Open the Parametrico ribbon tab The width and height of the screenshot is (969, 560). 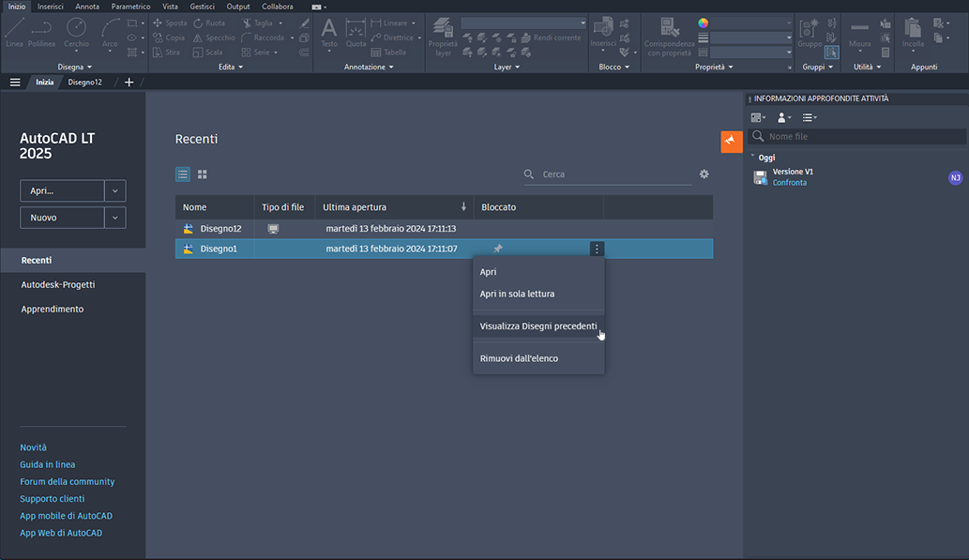130,7
